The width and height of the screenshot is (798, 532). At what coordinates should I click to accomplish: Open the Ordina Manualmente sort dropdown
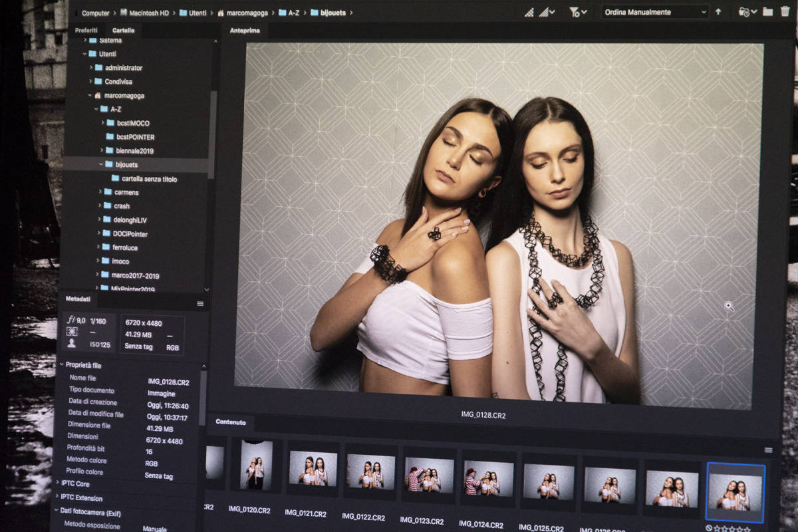pyautogui.click(x=654, y=12)
